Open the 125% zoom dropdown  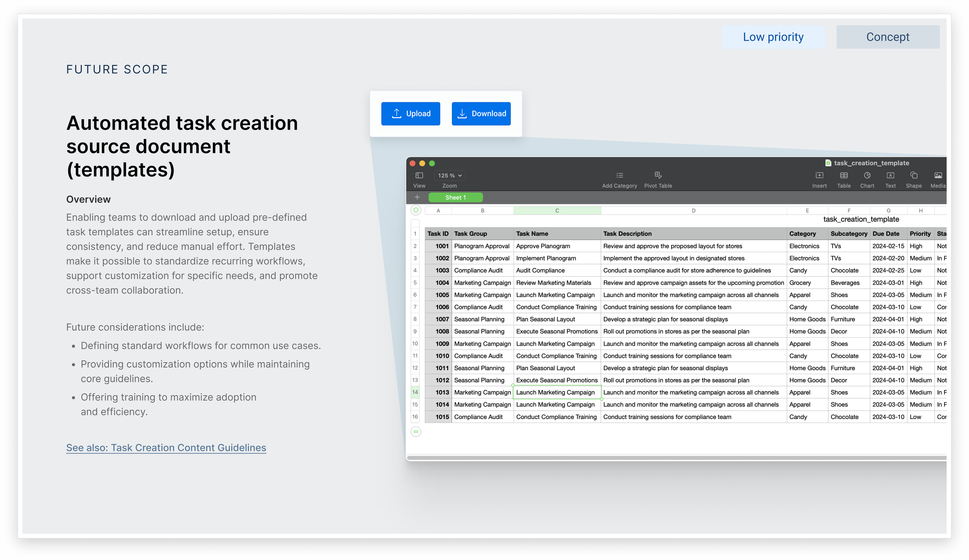[x=450, y=175]
